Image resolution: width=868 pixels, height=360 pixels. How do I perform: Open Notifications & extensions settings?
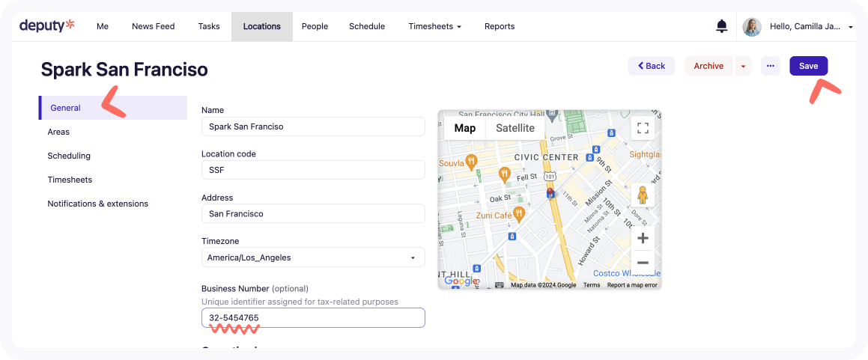(x=98, y=204)
